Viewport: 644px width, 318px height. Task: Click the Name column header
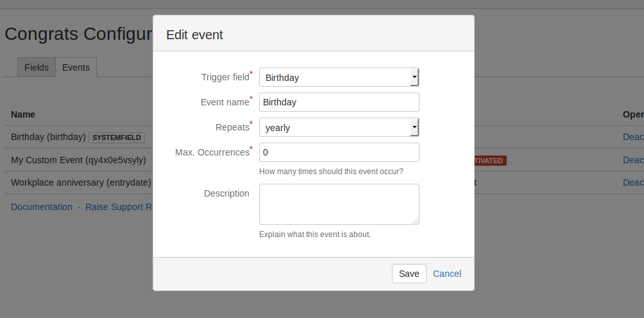[23, 114]
